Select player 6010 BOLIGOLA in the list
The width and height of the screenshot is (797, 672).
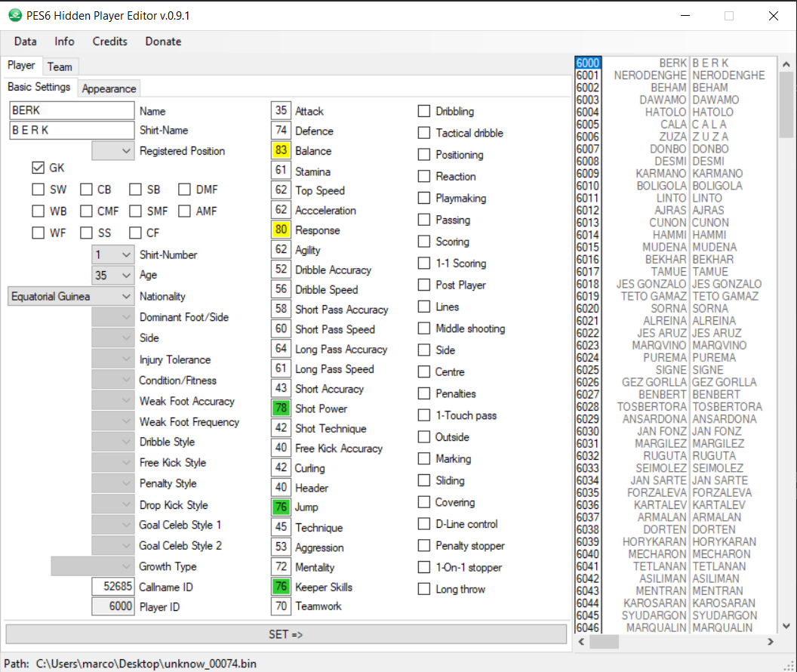tap(657, 186)
